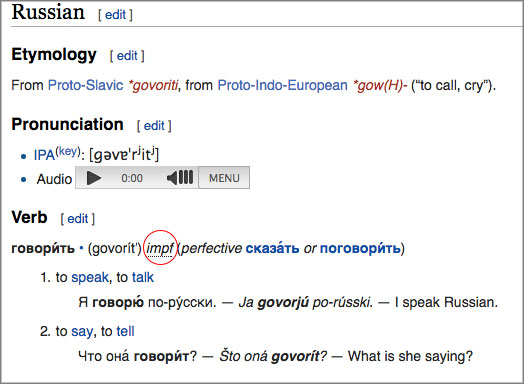The width and height of the screenshot is (524, 384).
Task: Follow the 'say' definition link
Action: tap(82, 332)
